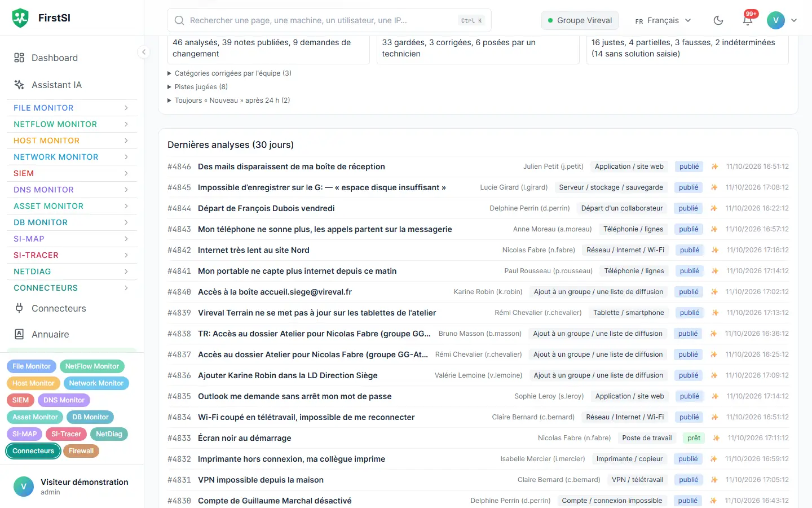Click the AI sparkle icon on ticket #4839
Viewport: 812px width, 508px height.
coord(714,313)
